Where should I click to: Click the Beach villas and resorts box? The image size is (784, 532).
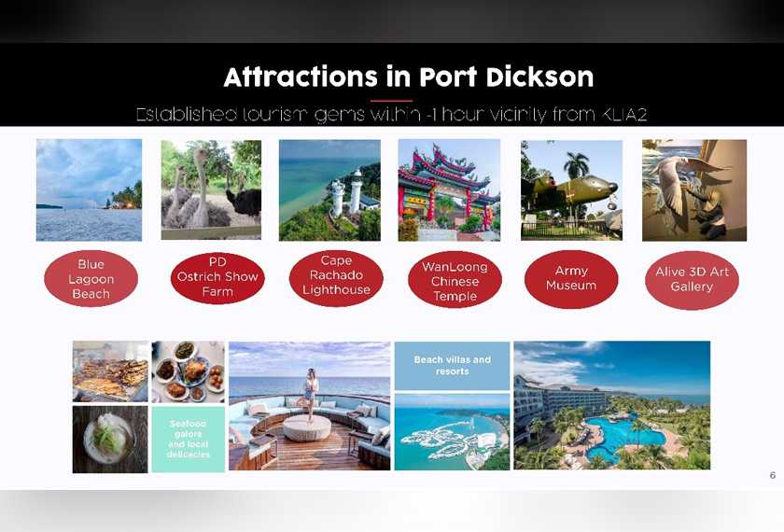452,366
